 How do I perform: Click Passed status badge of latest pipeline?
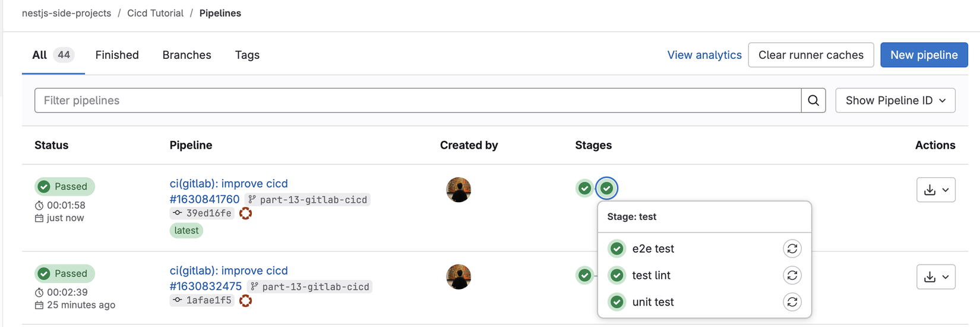point(64,187)
